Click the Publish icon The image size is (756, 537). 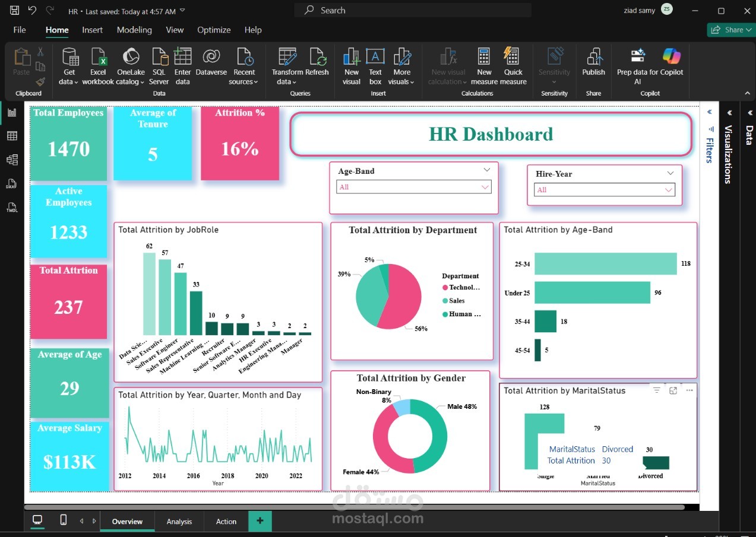pos(593,58)
